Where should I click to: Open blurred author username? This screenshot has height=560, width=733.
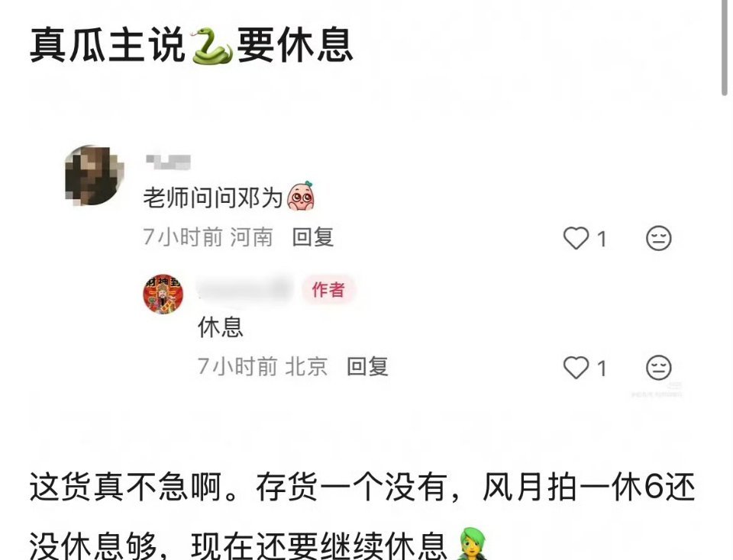tap(244, 288)
